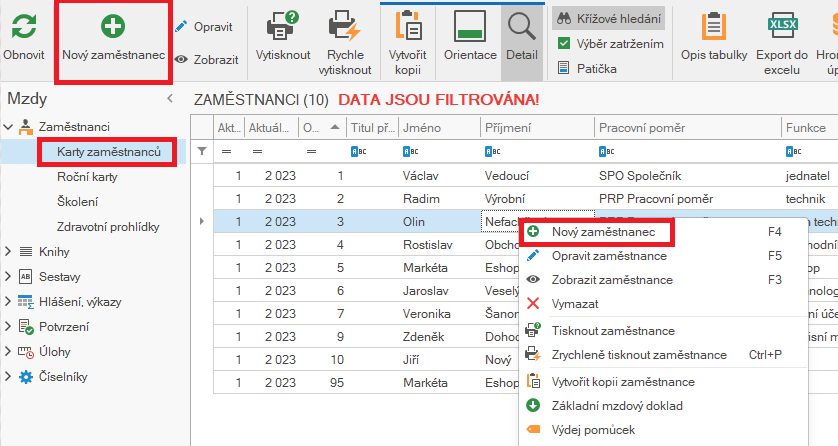The height and width of the screenshot is (446, 838).
Task: Select Školení tree item
Action: (77, 202)
